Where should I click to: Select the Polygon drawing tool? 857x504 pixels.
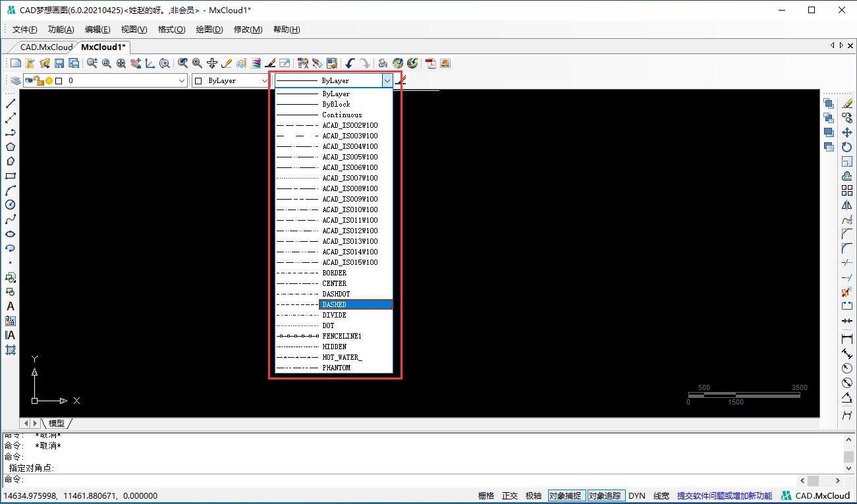[11, 147]
